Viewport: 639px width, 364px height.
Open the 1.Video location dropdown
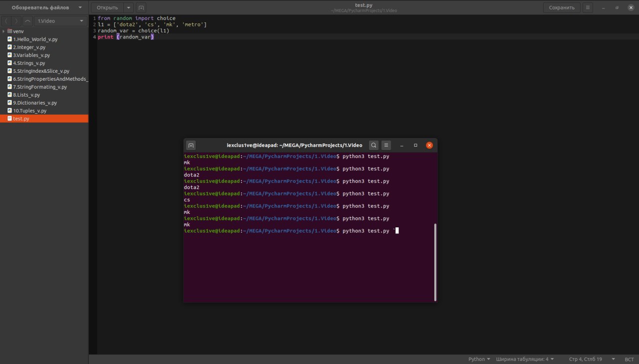60,21
